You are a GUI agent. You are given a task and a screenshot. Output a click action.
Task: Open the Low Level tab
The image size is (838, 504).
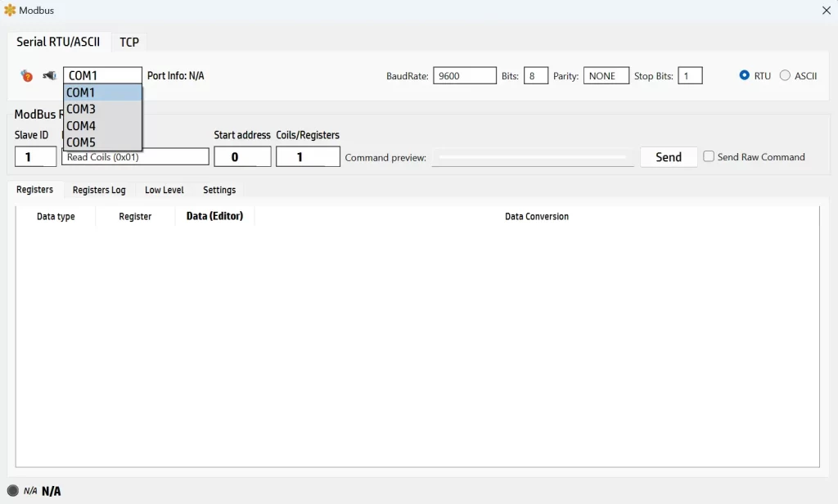point(164,190)
